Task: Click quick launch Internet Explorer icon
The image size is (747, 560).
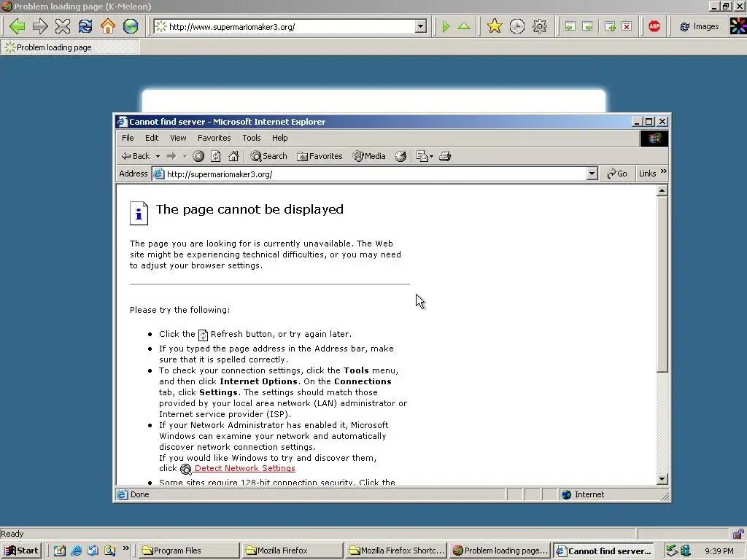Action: (76, 551)
